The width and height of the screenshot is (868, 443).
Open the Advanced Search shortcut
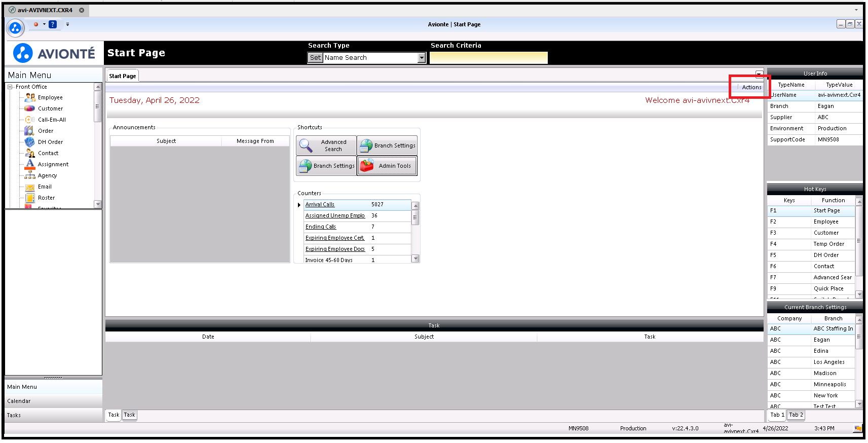click(x=326, y=145)
